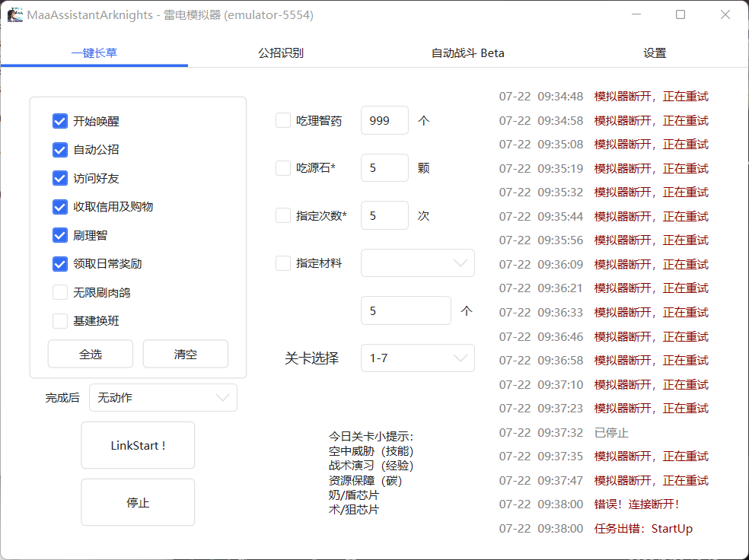Click the material quantity field below 指定材料
The width and height of the screenshot is (749, 560).
pos(406,310)
